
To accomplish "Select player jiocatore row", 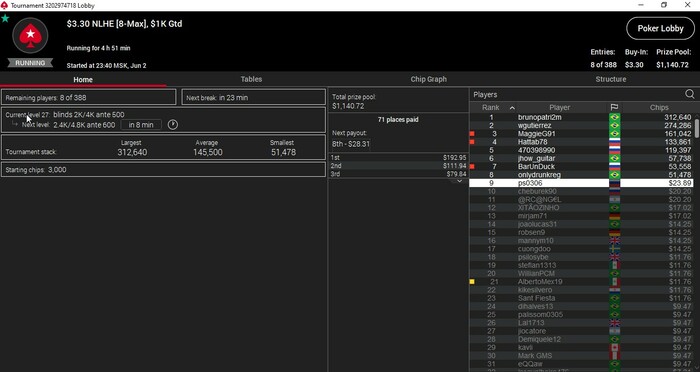I will click(x=581, y=331).
